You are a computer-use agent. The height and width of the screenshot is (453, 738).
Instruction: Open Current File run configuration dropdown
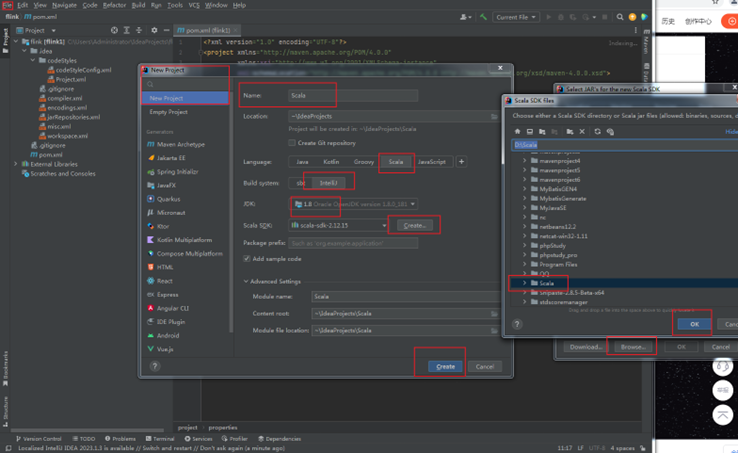[x=516, y=17]
